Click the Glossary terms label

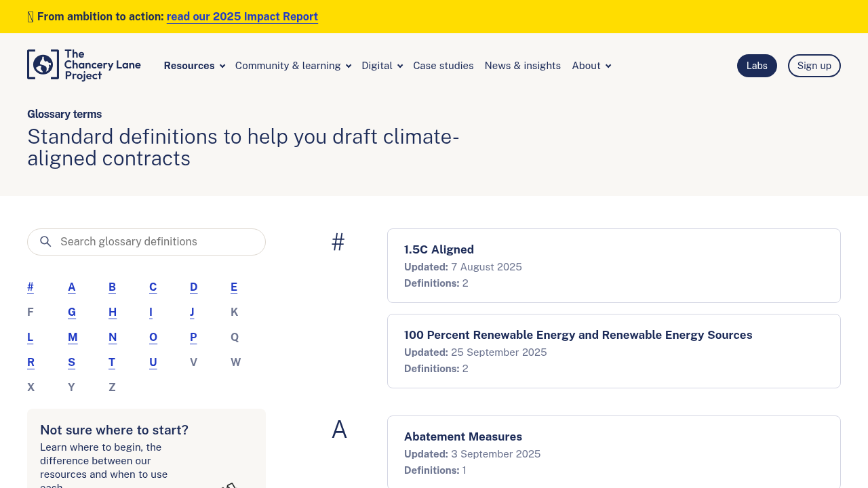(64, 115)
